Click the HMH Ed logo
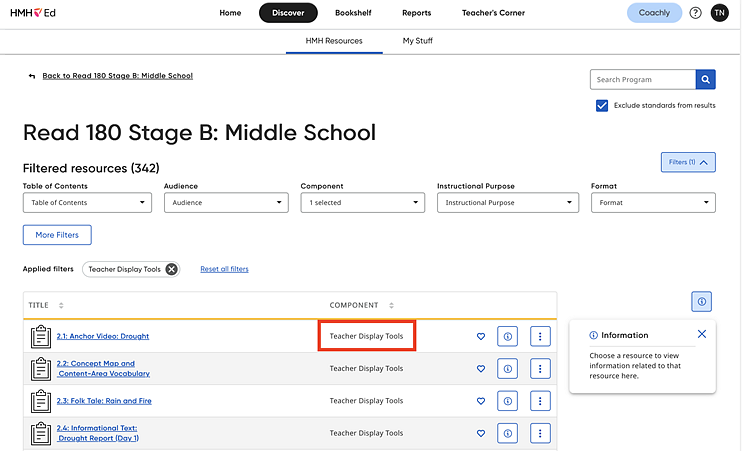 point(33,13)
